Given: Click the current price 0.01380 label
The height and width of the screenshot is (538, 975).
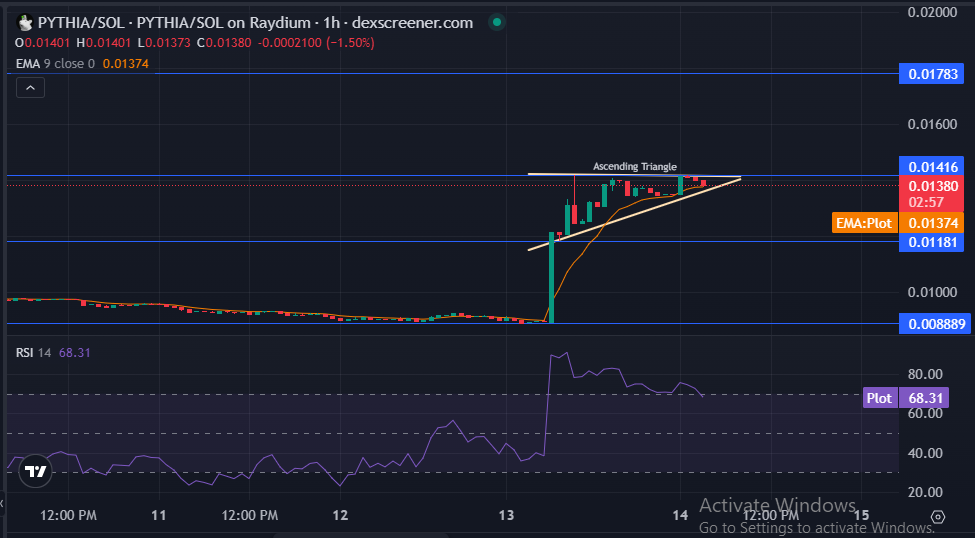Looking at the screenshot, I should click(x=929, y=186).
